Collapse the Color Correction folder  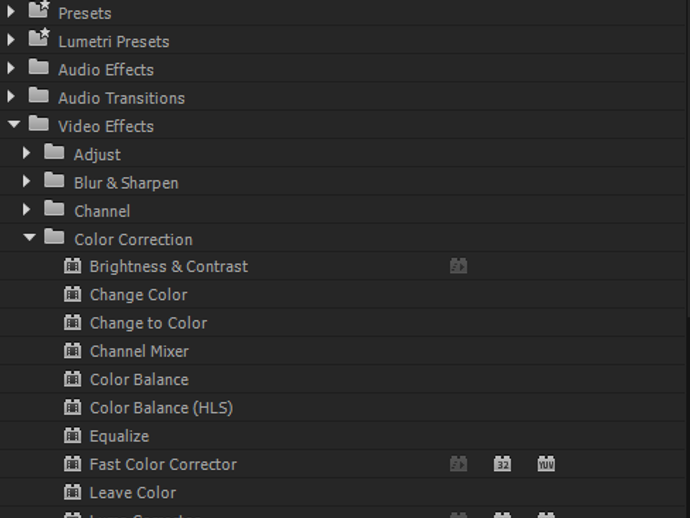coord(28,239)
